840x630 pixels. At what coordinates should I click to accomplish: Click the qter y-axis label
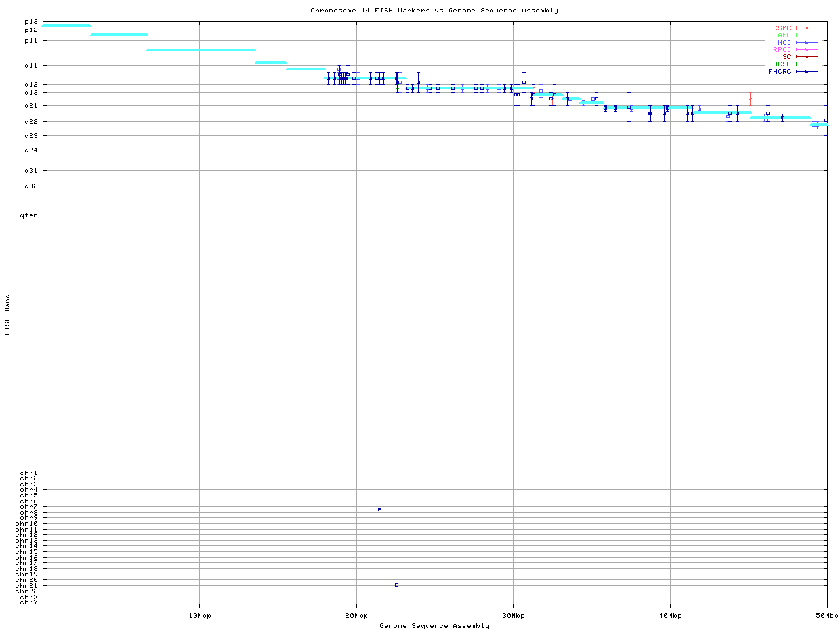[x=29, y=215]
